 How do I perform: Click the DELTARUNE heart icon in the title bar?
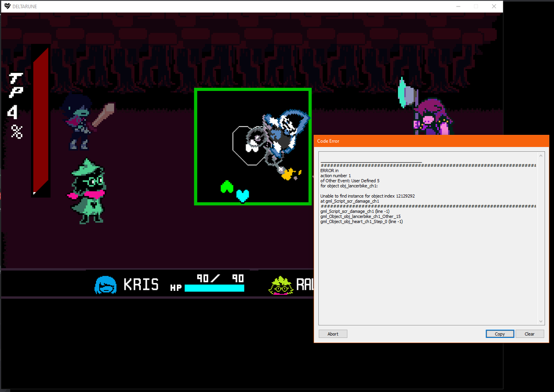tap(7, 6)
